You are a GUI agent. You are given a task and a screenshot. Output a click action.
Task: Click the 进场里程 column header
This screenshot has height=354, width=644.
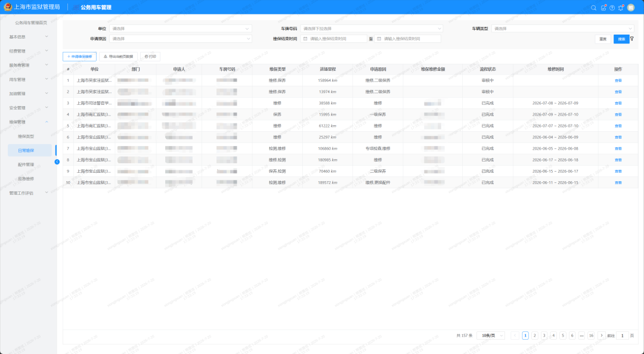point(327,69)
